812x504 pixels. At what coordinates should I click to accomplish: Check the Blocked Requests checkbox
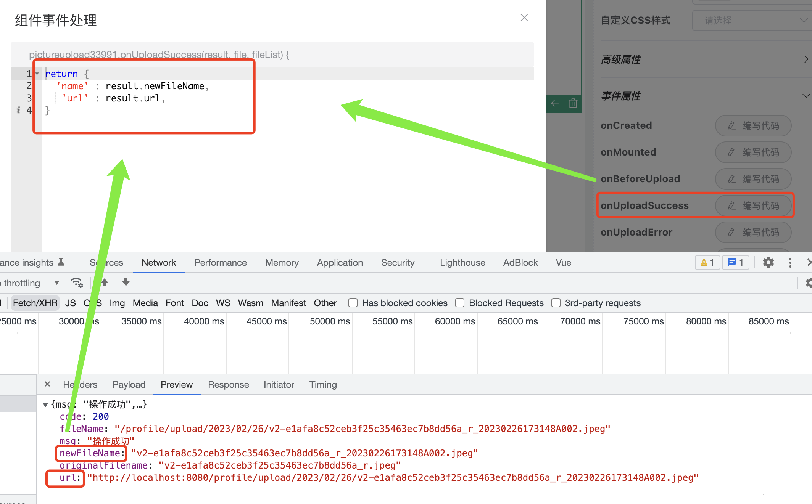[460, 303]
